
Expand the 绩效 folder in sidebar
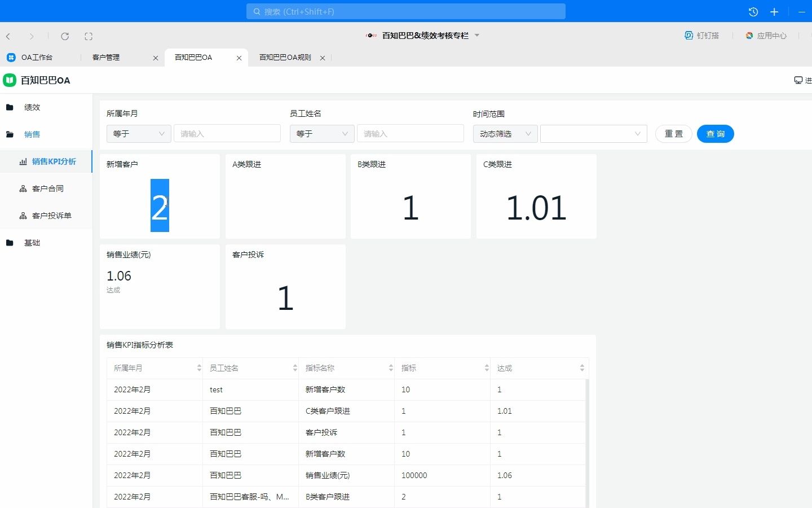click(x=32, y=107)
